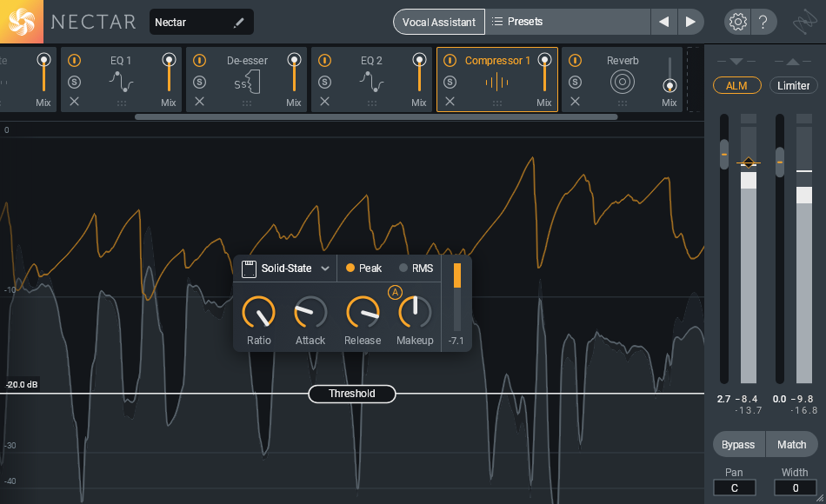The image size is (826, 504).
Task: Enable the Limiter button
Action: (x=793, y=85)
